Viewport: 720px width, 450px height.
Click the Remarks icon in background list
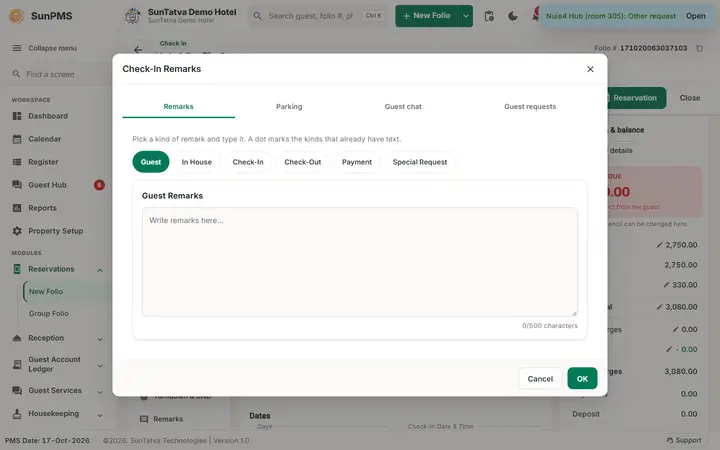tap(144, 419)
